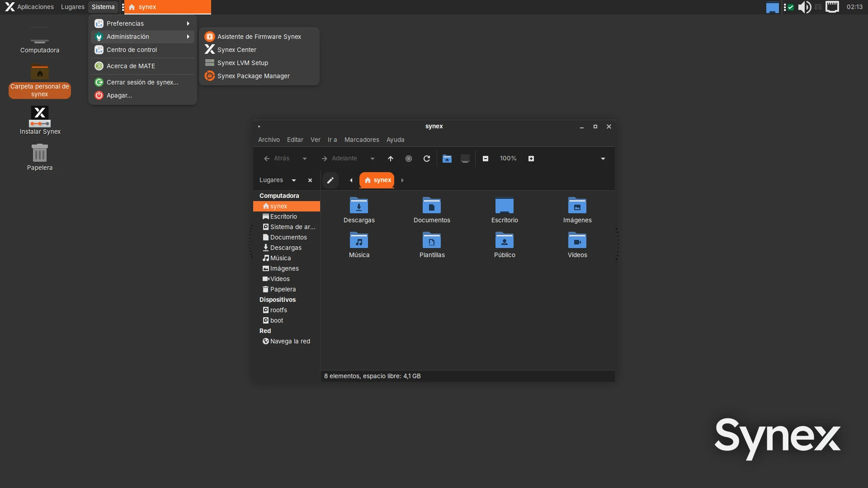Expand the back history dropdown arrow
This screenshot has width=868, height=488.
click(305, 159)
